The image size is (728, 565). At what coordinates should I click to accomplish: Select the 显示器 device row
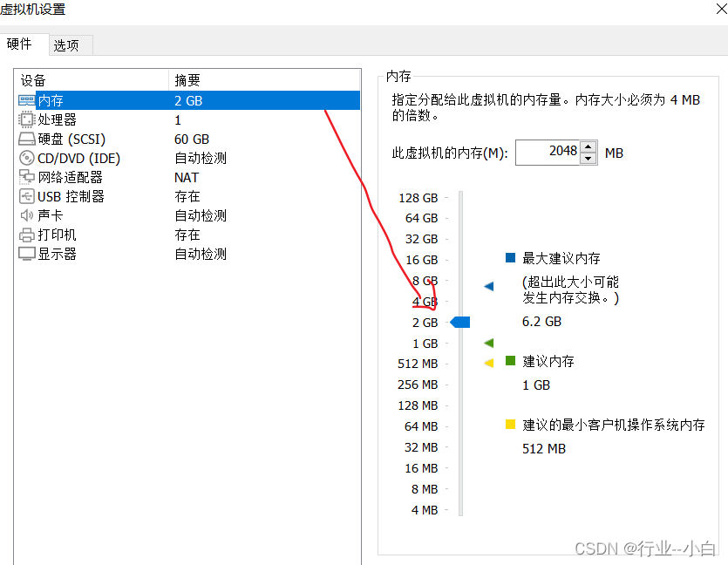(188, 254)
